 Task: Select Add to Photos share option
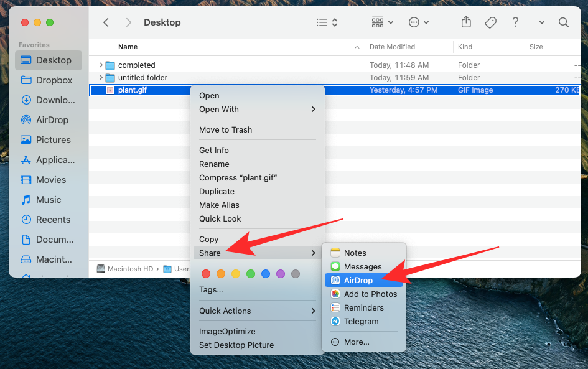point(370,294)
